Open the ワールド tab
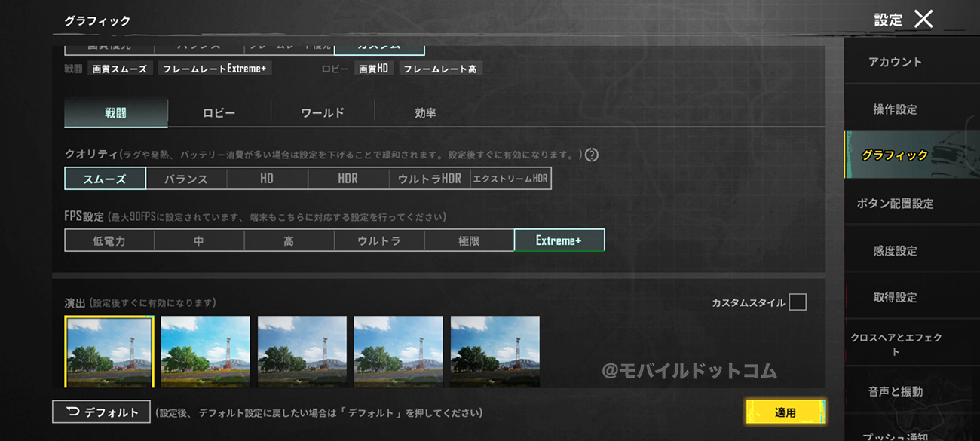 click(x=323, y=113)
